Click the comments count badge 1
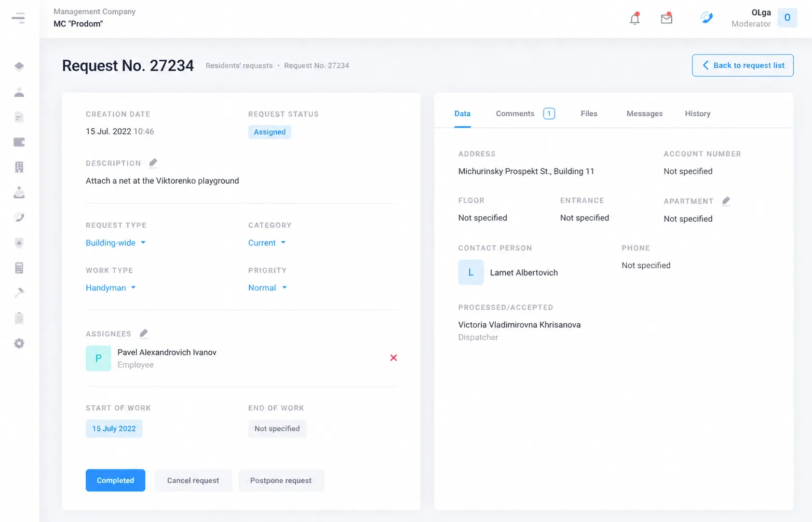The image size is (812, 522). pos(549,114)
